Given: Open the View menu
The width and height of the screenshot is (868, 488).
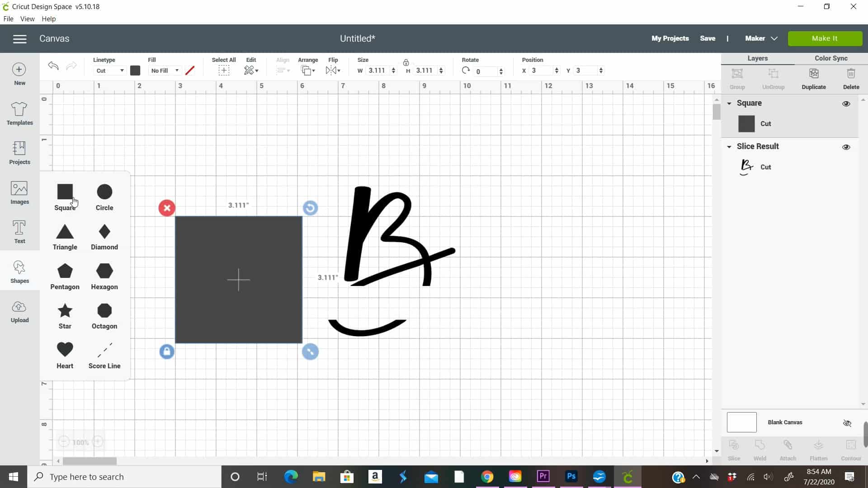Looking at the screenshot, I should [x=27, y=19].
